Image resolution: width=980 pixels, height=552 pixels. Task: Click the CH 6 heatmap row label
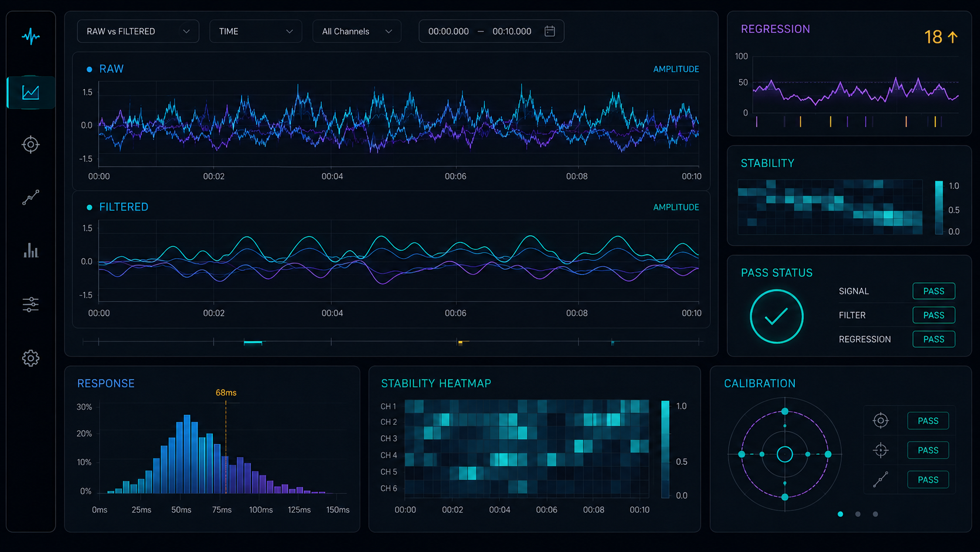389,488
